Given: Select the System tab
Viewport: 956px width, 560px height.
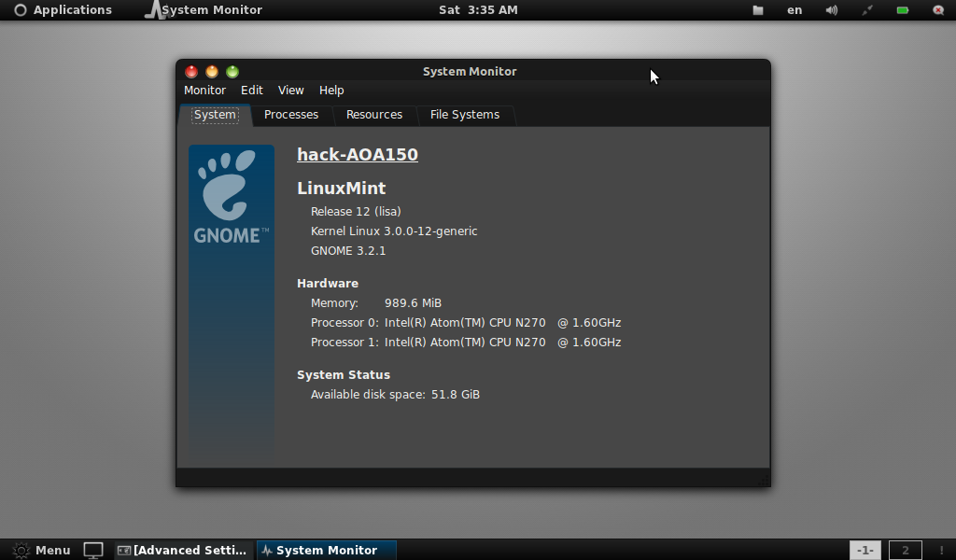Looking at the screenshot, I should [x=216, y=115].
